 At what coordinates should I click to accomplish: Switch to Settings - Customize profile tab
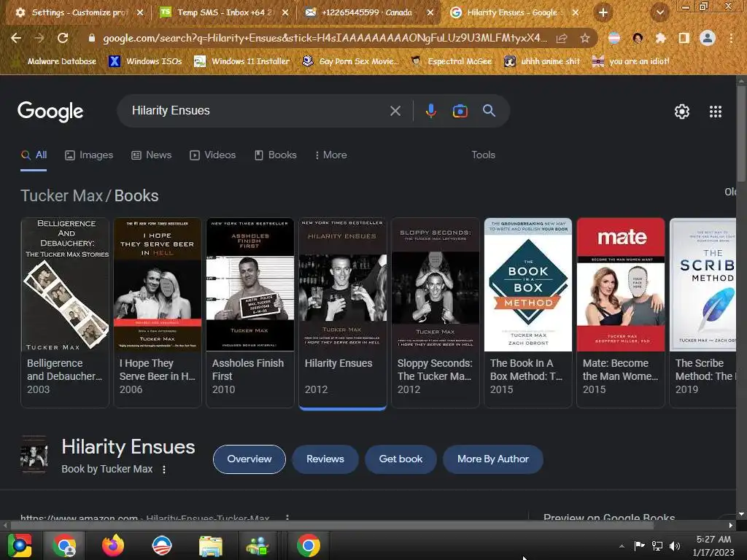(x=79, y=12)
